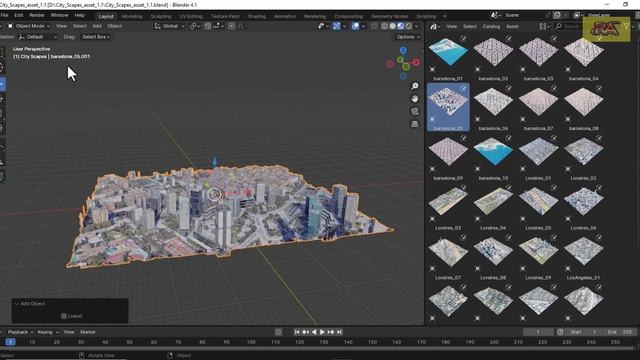This screenshot has width=640, height=360.
Task: Open the Global transform orientation dropdown
Action: [169, 26]
